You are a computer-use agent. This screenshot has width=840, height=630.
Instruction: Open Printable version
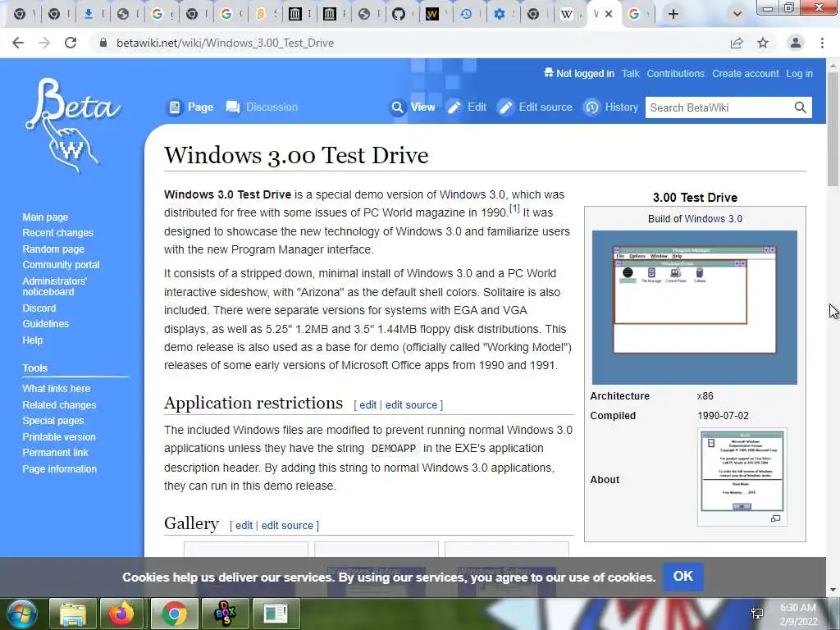click(x=59, y=436)
